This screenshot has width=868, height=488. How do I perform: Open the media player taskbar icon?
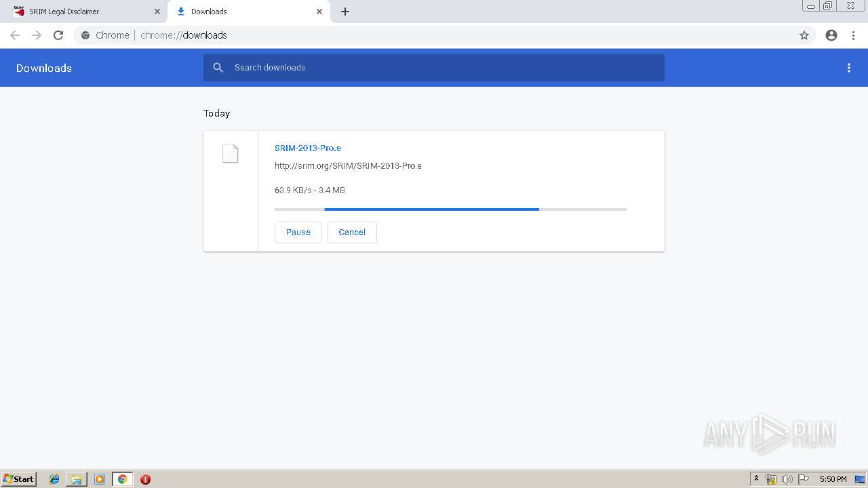tap(100, 479)
